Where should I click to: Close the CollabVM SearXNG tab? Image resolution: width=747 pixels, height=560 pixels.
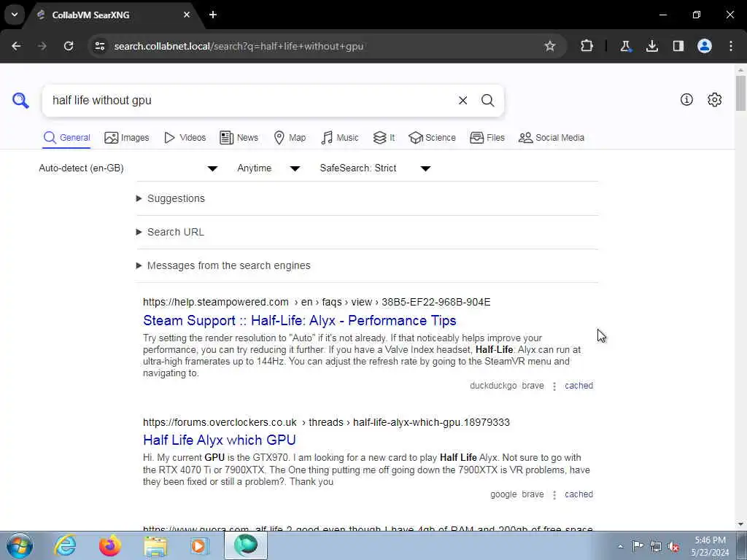[x=187, y=15]
